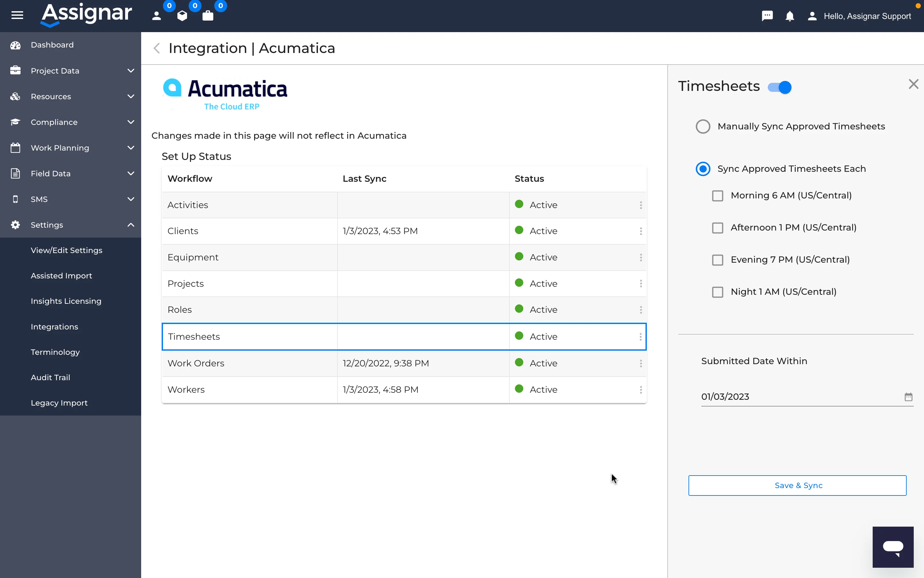This screenshot has height=578, width=924.
Task: Go back using the left chevron
Action: click(x=157, y=48)
